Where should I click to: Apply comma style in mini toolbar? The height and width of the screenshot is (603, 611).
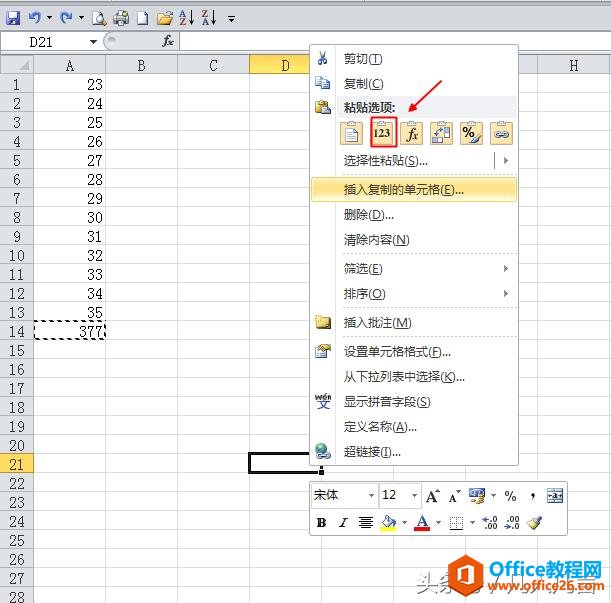pyautogui.click(x=532, y=496)
